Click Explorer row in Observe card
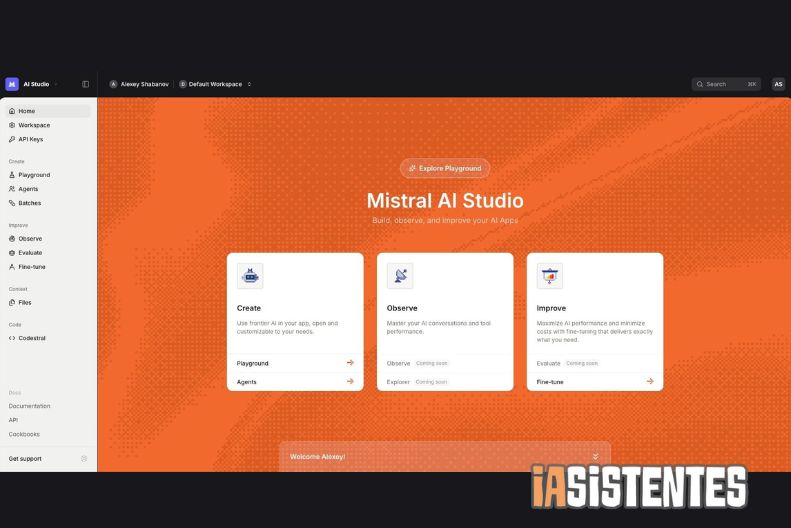Image resolution: width=791 pixels, height=528 pixels. (x=445, y=382)
